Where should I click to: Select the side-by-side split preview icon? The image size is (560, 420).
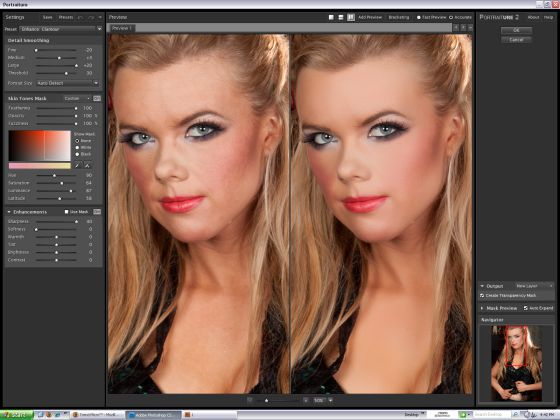tap(351, 17)
